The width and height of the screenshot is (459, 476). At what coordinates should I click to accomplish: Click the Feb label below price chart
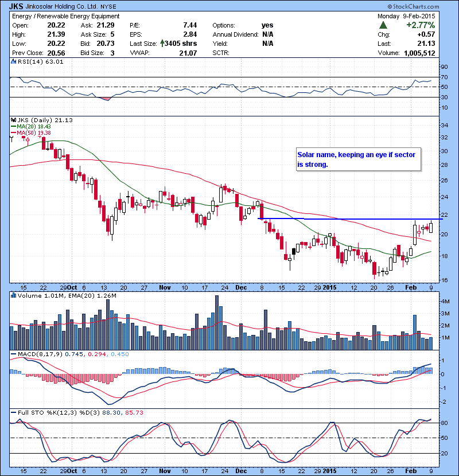[x=411, y=287]
